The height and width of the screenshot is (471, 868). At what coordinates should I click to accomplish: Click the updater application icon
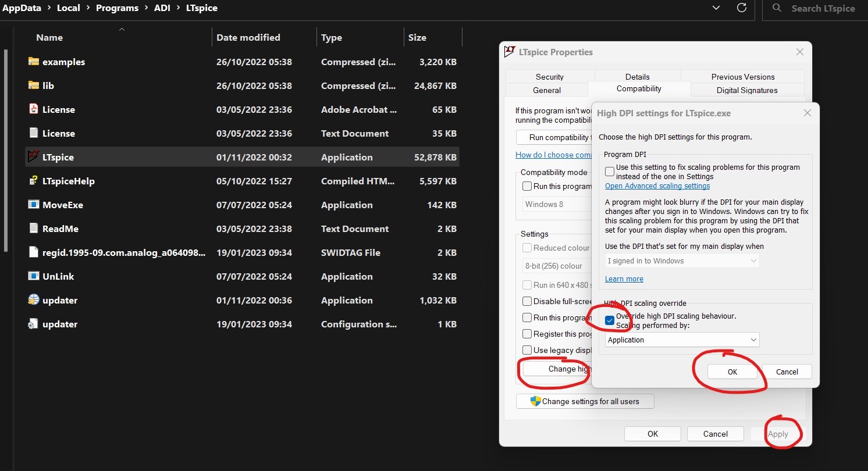33,300
